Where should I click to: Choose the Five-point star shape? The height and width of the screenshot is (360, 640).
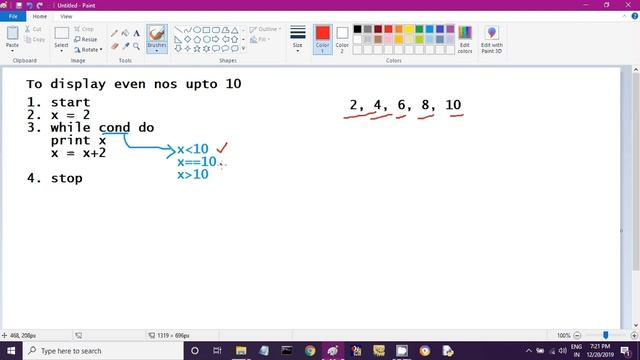[197, 49]
